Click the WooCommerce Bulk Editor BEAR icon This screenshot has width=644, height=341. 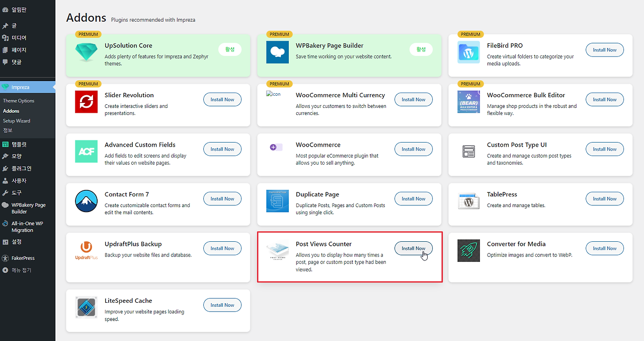click(468, 102)
